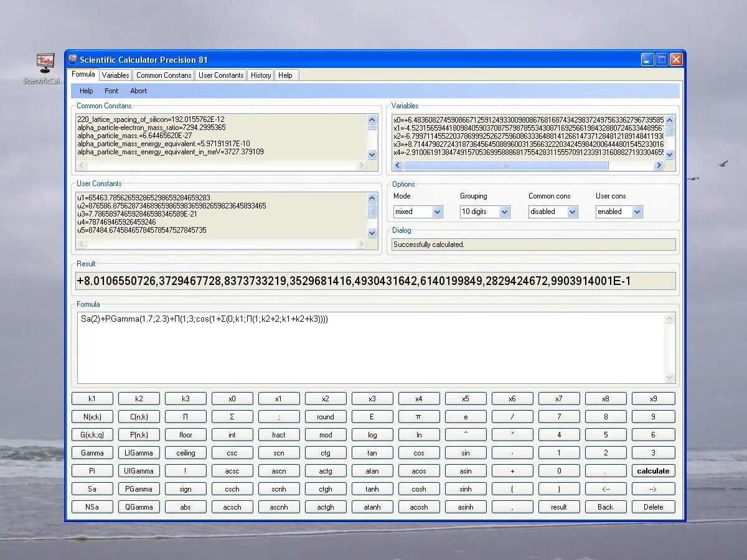Click the Σ summation button
747x560 pixels.
pyautogui.click(x=232, y=416)
